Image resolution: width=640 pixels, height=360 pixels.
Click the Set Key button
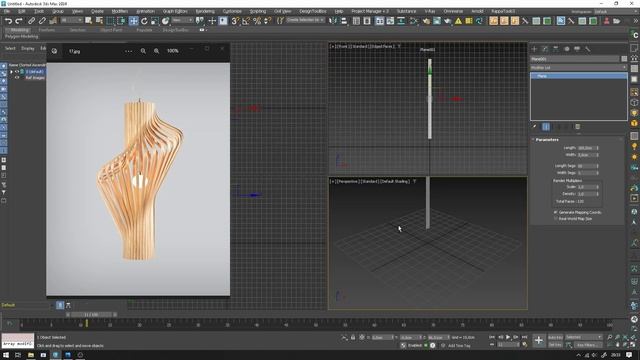tap(555, 345)
